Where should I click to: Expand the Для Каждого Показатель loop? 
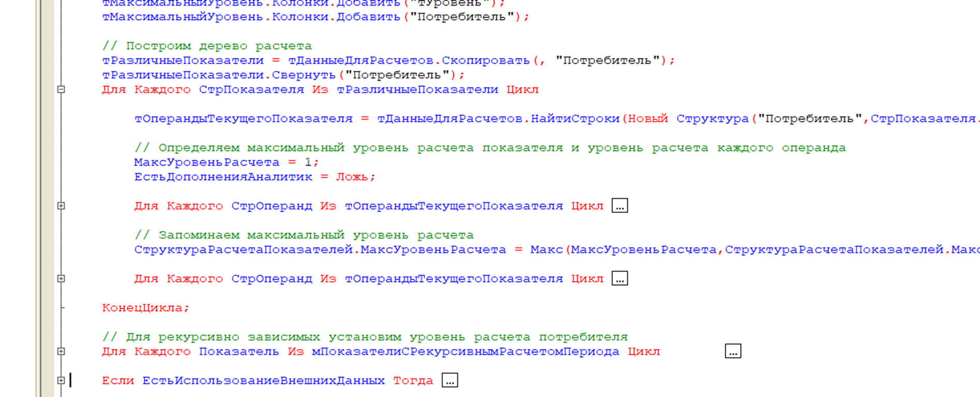click(61, 351)
